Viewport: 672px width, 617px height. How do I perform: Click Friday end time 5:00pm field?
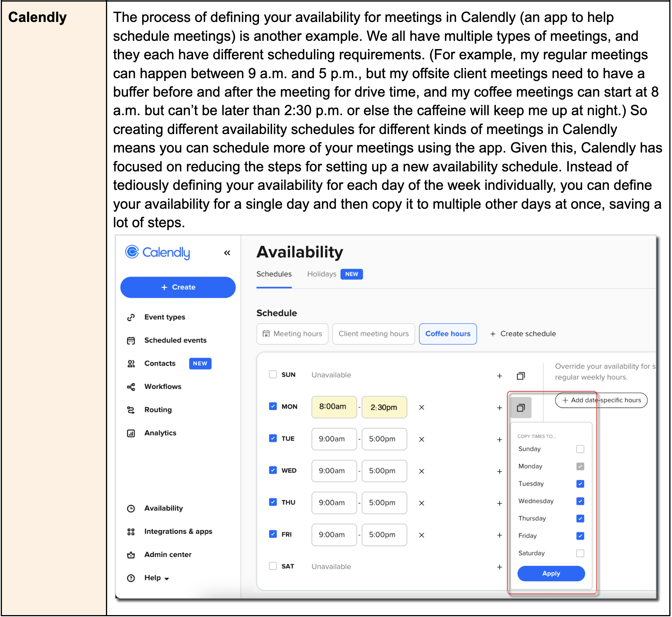point(385,535)
